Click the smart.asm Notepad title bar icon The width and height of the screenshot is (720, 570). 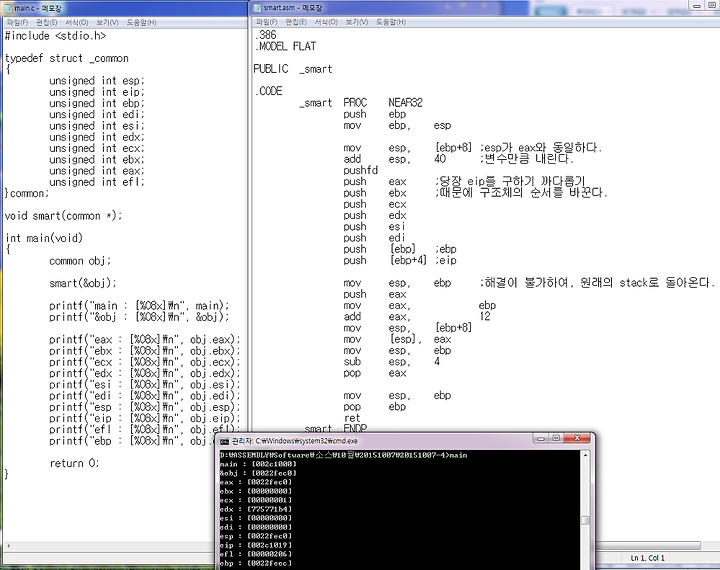(257, 7)
